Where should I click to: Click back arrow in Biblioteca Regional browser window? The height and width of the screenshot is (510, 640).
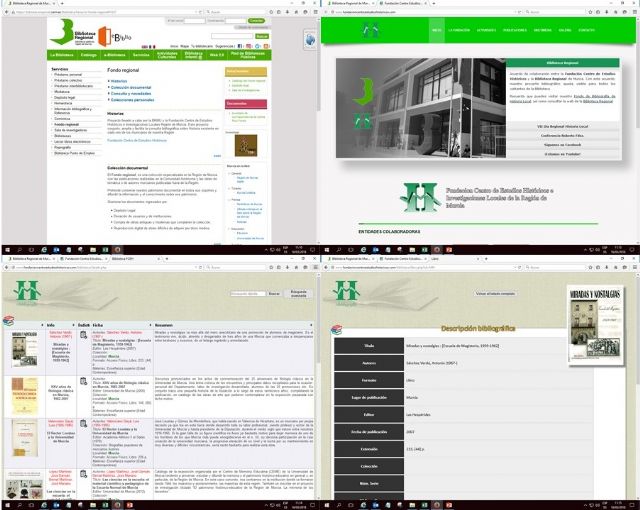pos(7,12)
